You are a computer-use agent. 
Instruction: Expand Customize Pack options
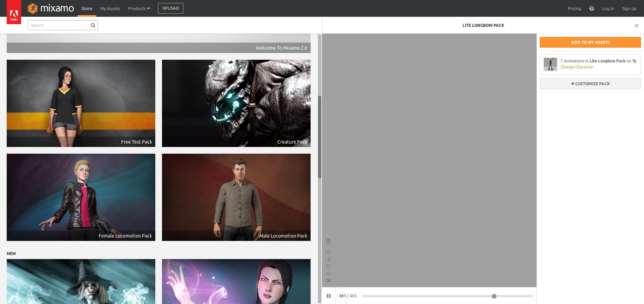590,84
